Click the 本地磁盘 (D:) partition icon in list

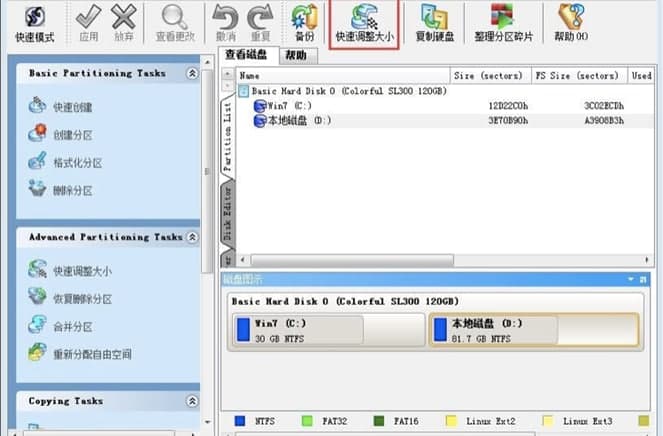[x=259, y=121]
